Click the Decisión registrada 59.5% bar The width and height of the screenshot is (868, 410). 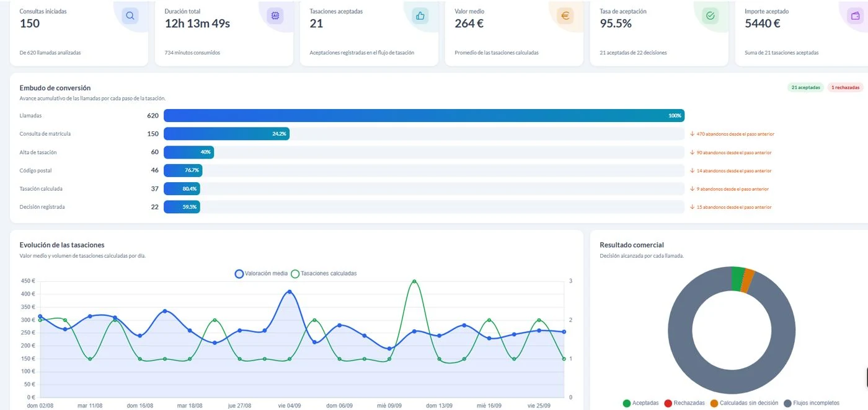pyautogui.click(x=182, y=207)
